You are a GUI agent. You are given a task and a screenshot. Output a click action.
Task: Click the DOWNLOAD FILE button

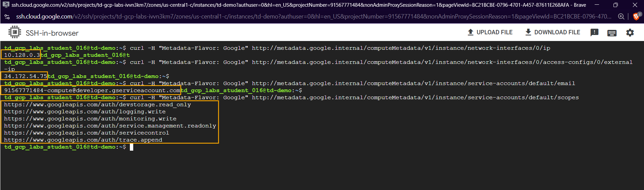[552, 32]
